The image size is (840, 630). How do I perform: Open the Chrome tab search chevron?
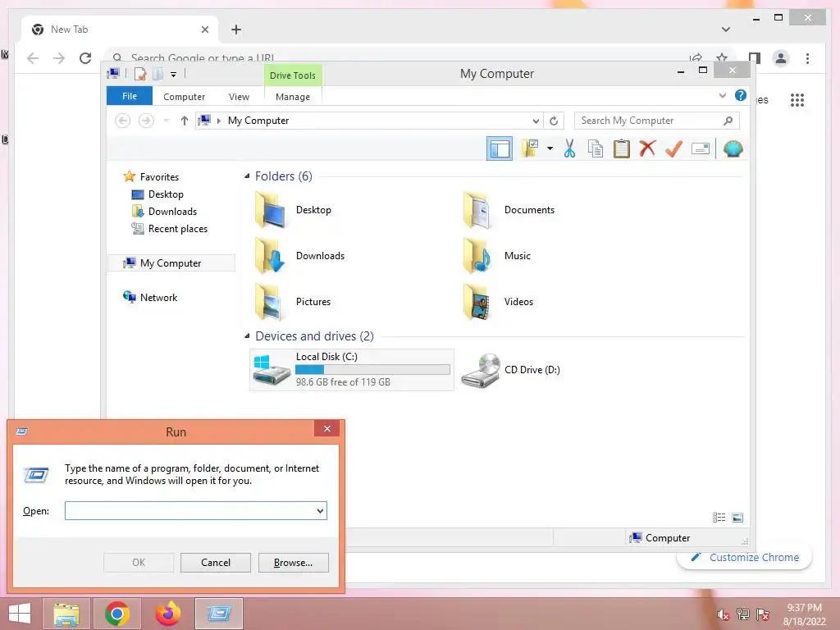tap(725, 30)
